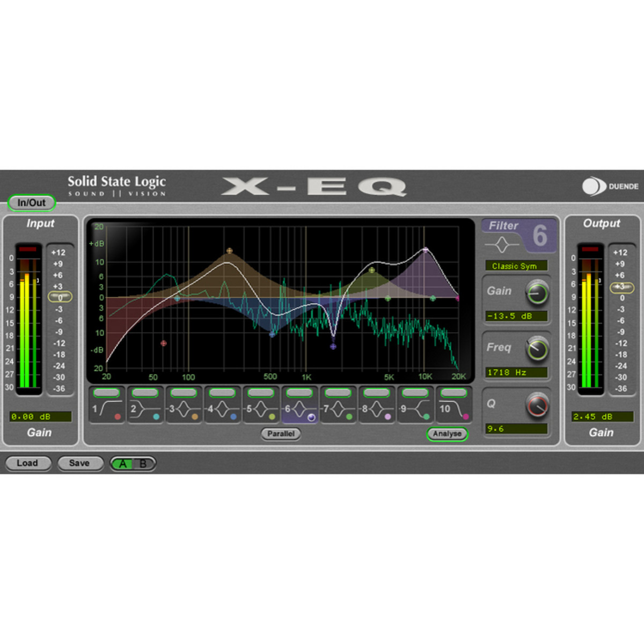Switch to the B comparison setting
This screenshot has height=644, width=644.
click(143, 464)
